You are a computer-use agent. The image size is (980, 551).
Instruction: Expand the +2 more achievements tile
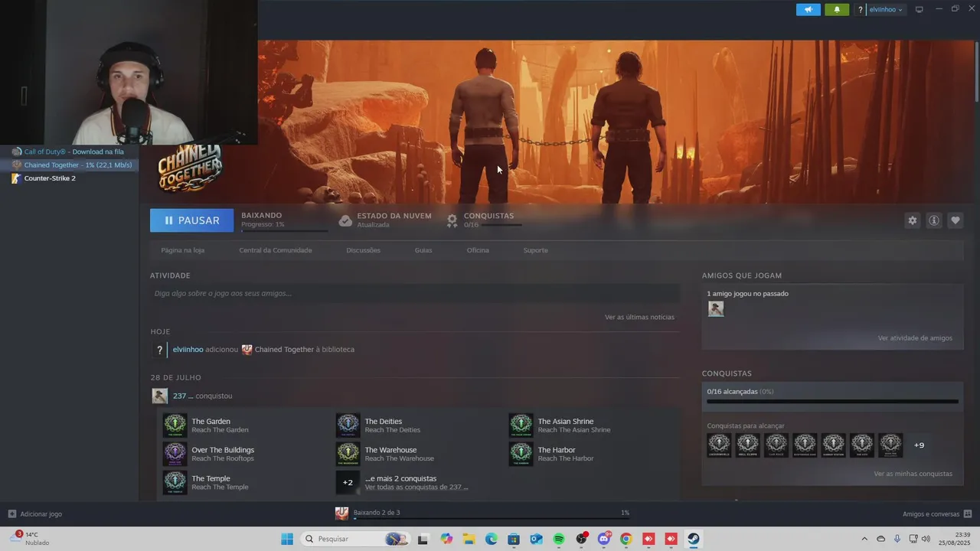click(x=348, y=482)
